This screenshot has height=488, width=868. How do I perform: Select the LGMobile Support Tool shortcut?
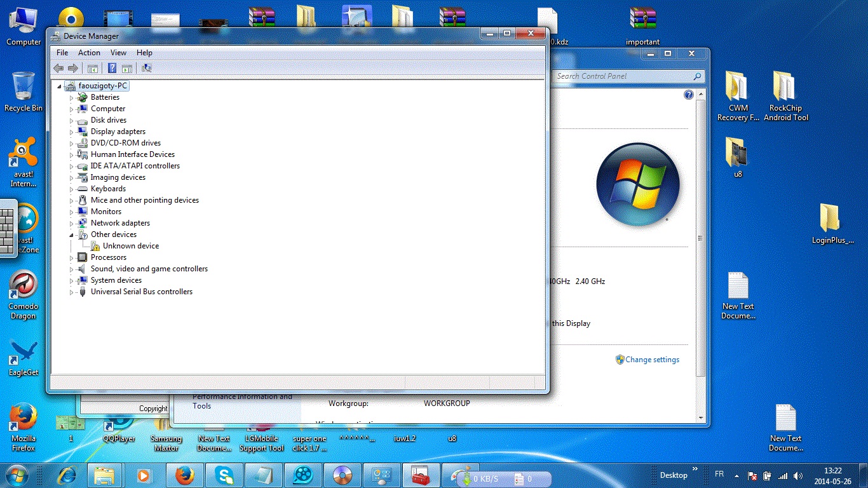[262, 437]
